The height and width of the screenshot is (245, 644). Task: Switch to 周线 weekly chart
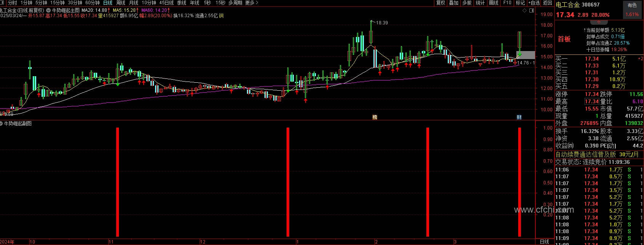[121, 3]
